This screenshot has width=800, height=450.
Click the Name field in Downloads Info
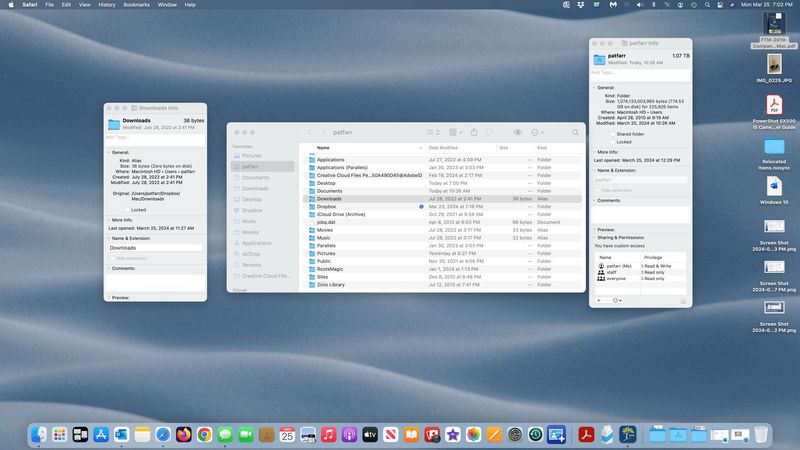[156, 247]
